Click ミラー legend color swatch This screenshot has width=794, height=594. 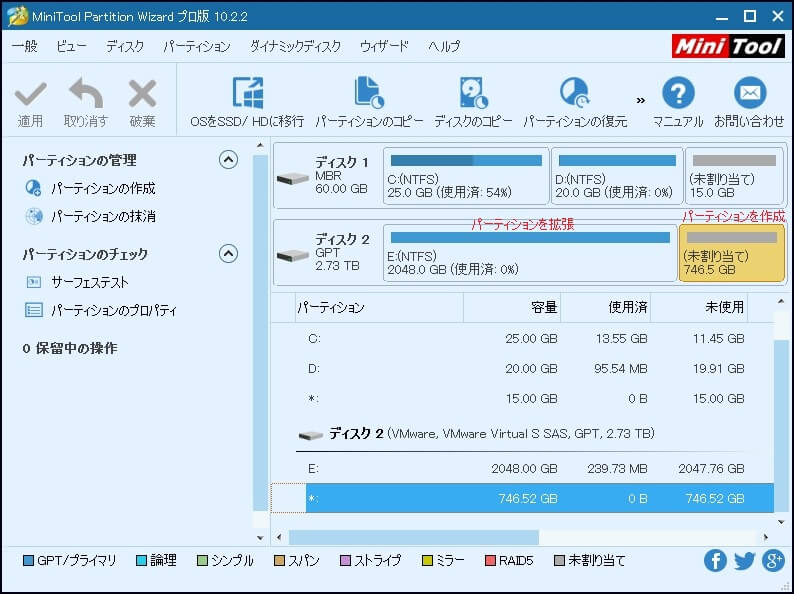tap(427, 561)
